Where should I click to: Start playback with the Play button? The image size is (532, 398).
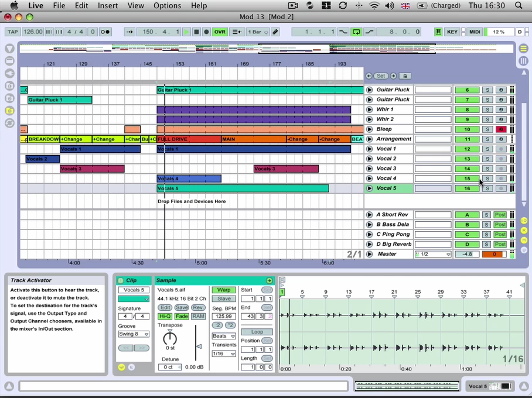pyautogui.click(x=186, y=32)
